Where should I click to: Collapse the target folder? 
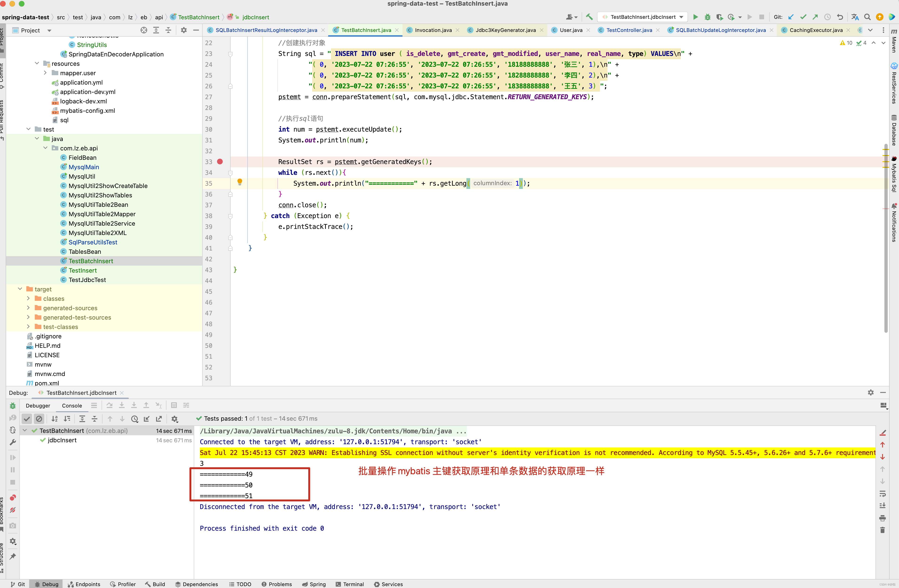pyautogui.click(x=20, y=289)
